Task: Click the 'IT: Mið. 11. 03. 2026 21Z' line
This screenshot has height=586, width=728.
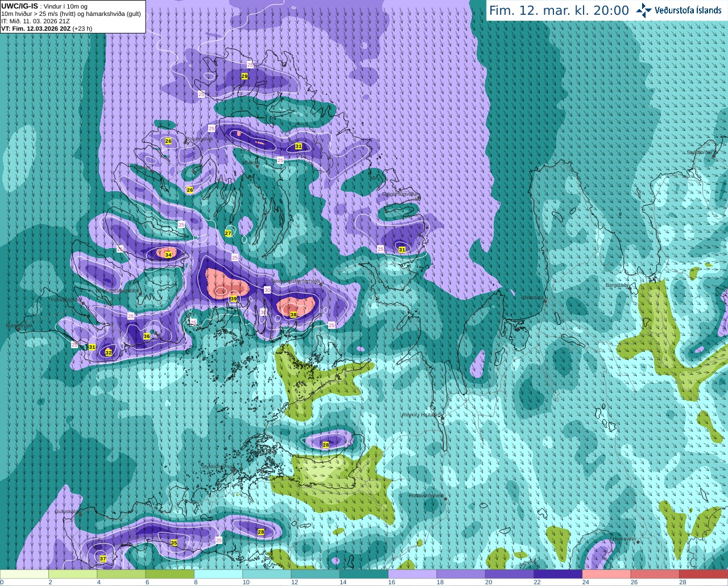Action: tap(35, 21)
